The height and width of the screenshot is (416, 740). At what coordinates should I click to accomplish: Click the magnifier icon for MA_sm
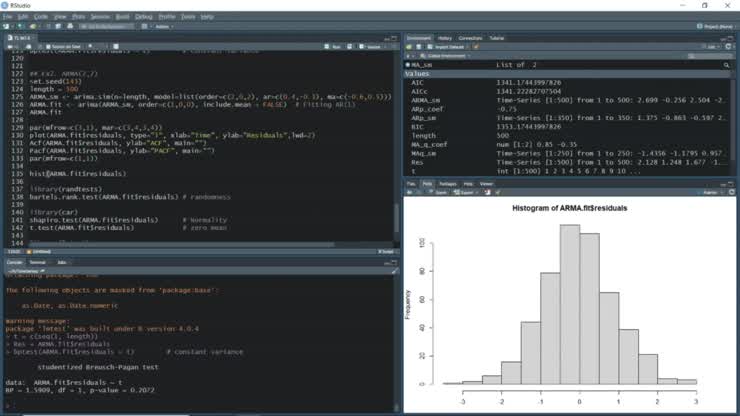(x=726, y=65)
